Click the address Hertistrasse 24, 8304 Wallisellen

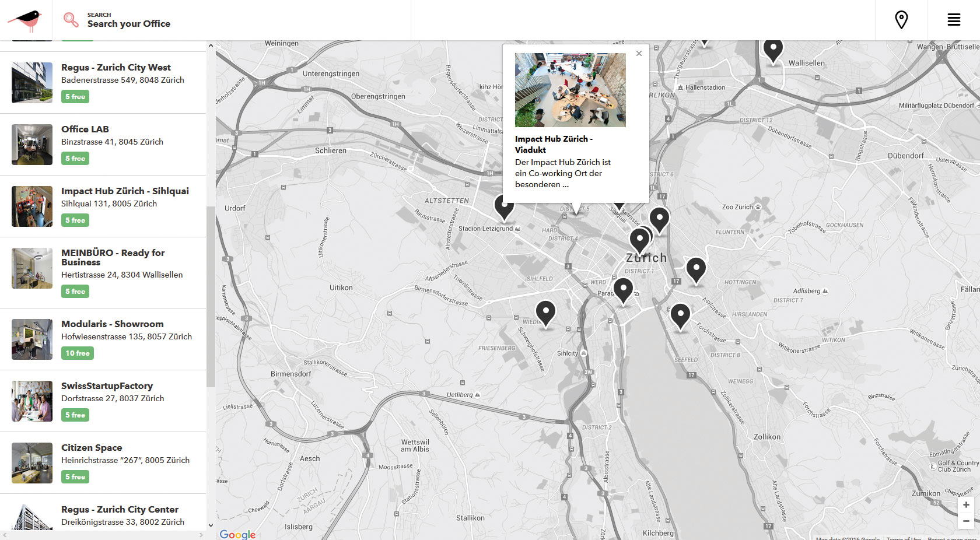(122, 275)
